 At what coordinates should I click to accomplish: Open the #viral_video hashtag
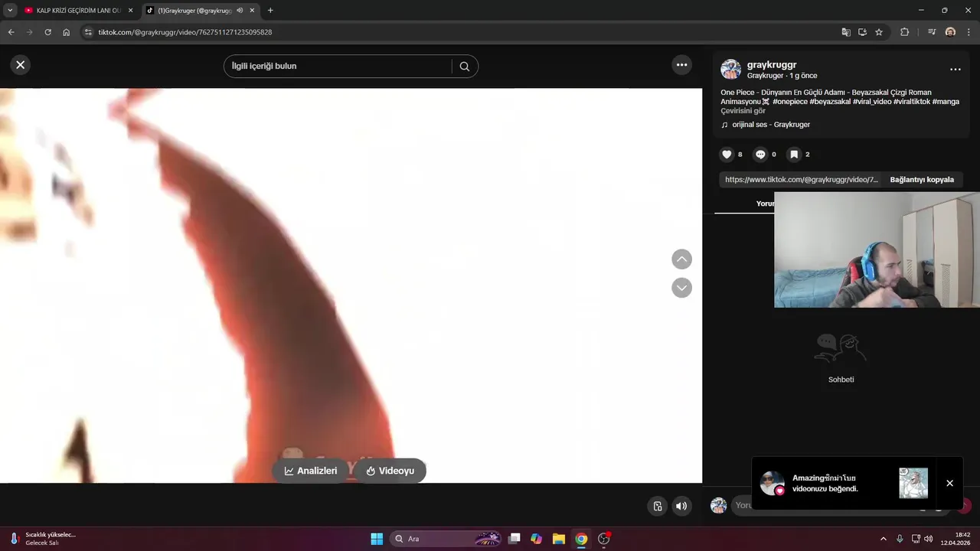(x=872, y=102)
